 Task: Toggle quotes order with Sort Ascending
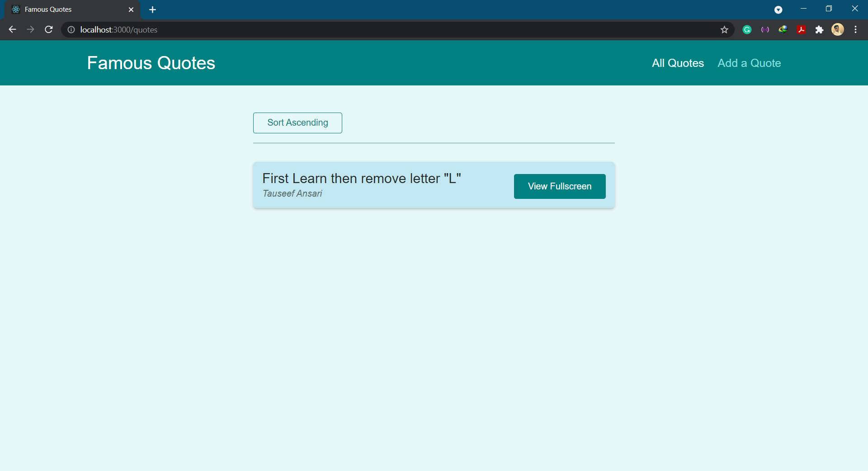297,123
